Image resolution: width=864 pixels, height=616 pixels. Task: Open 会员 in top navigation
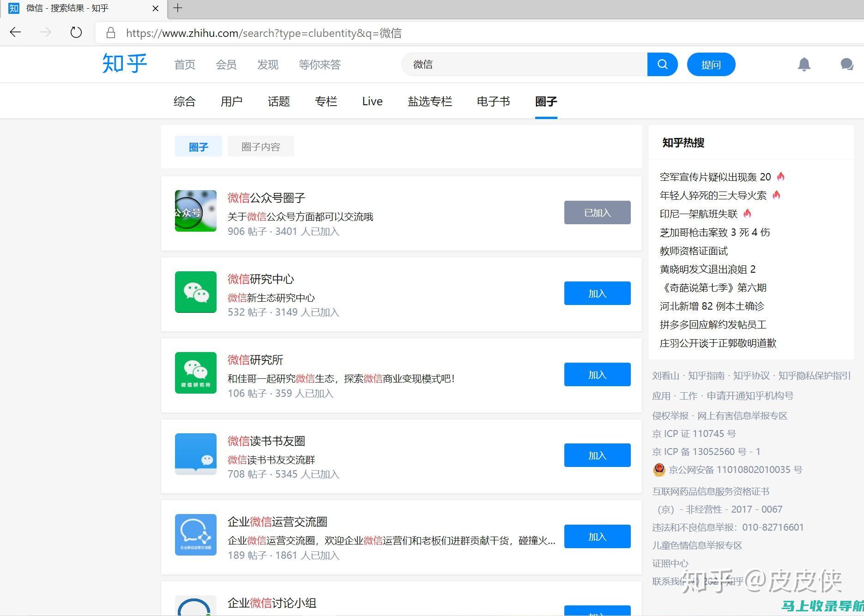[x=226, y=65]
